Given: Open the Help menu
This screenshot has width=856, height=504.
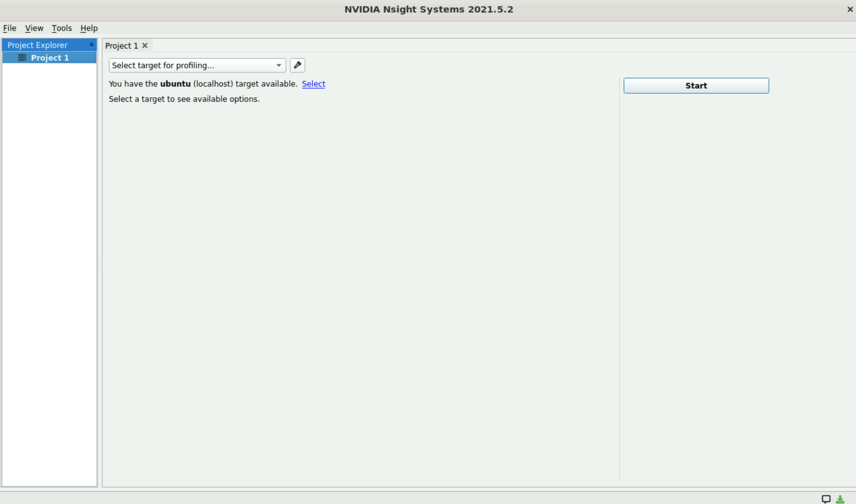Looking at the screenshot, I should [x=89, y=28].
